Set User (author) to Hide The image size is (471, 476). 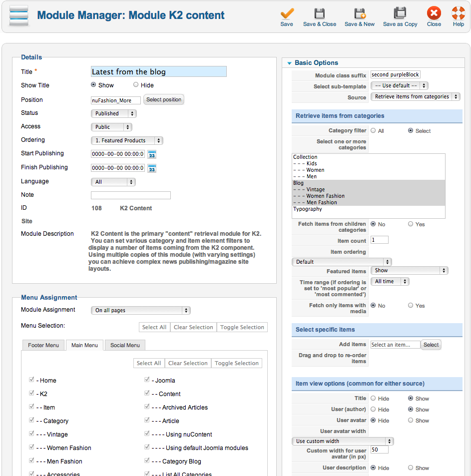point(373,409)
